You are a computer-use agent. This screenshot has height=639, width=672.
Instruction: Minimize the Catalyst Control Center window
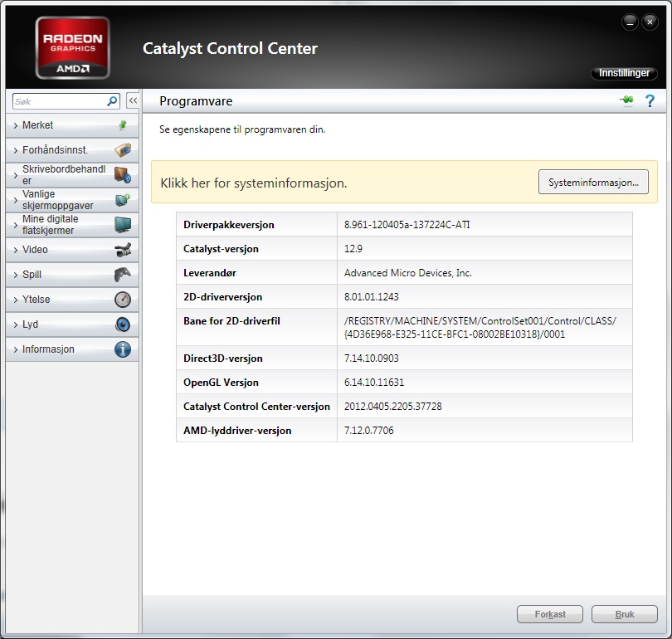click(630, 22)
